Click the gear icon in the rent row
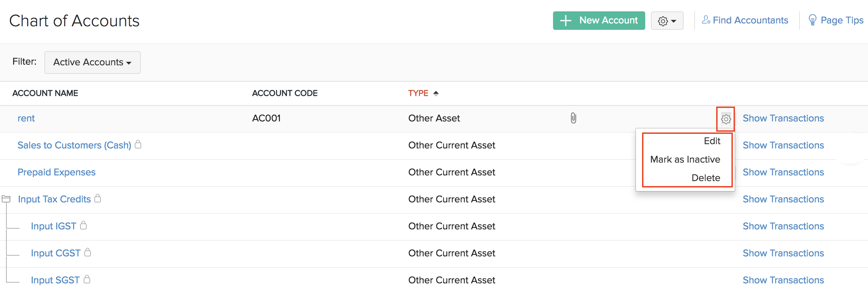This screenshot has height=294, width=868. coord(726,119)
